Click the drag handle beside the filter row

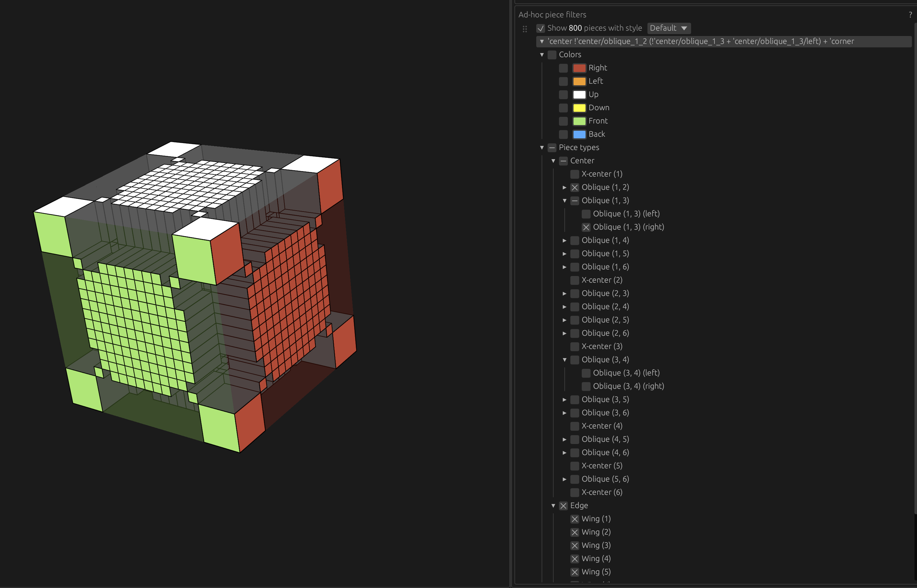pos(525,29)
